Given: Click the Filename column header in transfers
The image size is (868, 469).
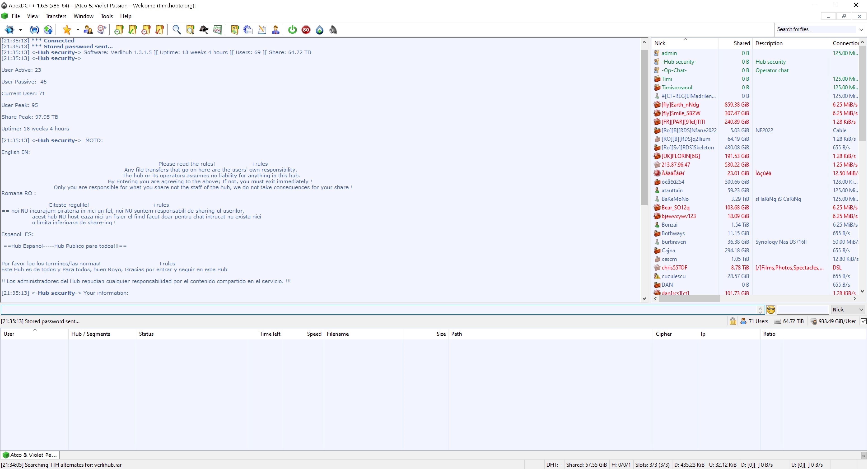Looking at the screenshot, I should (x=338, y=334).
